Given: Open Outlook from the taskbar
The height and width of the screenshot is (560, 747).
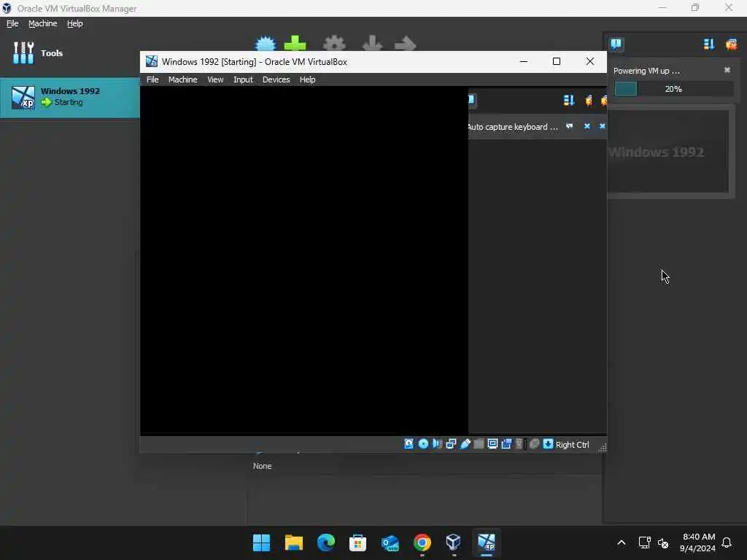Looking at the screenshot, I should [x=390, y=542].
